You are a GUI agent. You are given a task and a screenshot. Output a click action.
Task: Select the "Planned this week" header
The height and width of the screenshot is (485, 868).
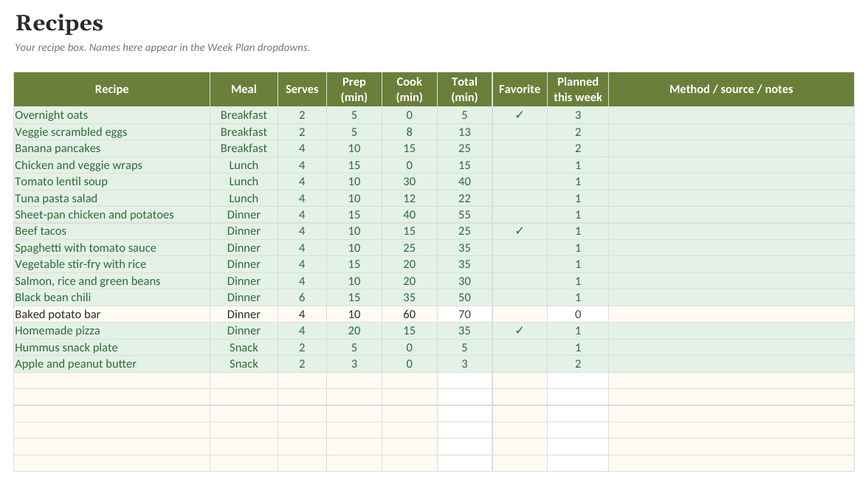578,89
